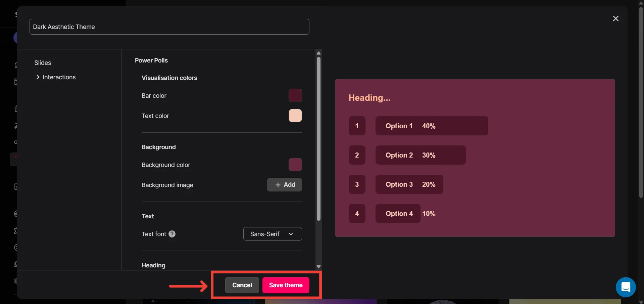Click the scroll up arrow in settings panel
This screenshot has height=304, width=644.
click(318, 53)
